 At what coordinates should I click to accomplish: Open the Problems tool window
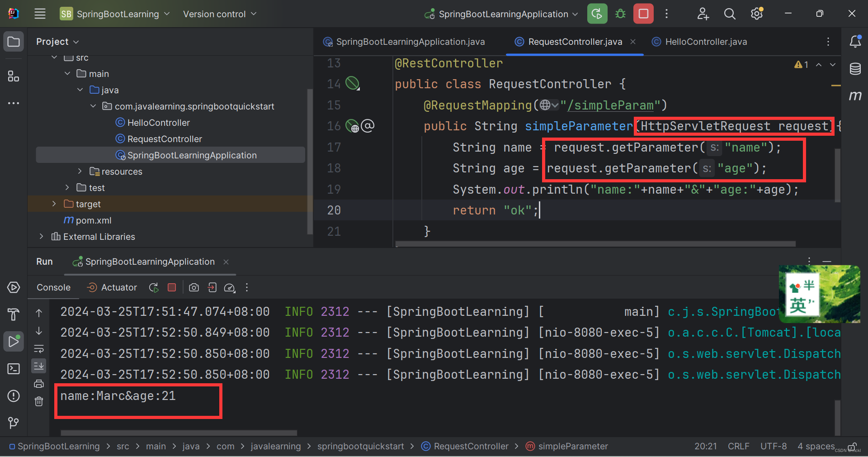click(x=14, y=396)
